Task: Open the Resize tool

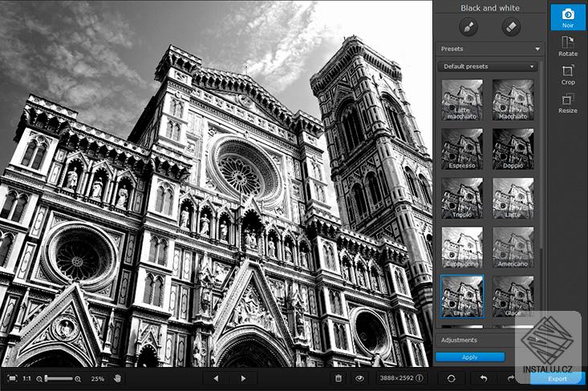Action: 568,103
